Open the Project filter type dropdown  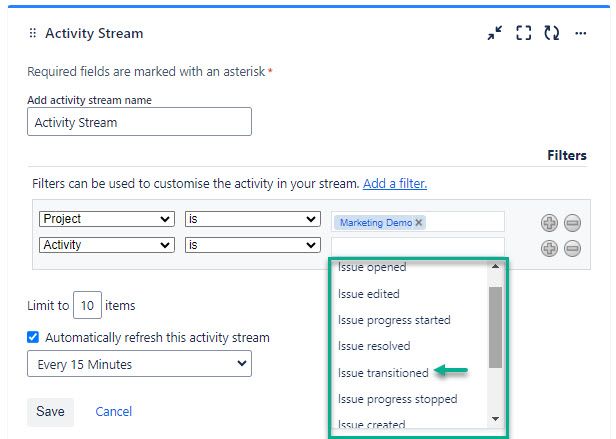point(107,219)
